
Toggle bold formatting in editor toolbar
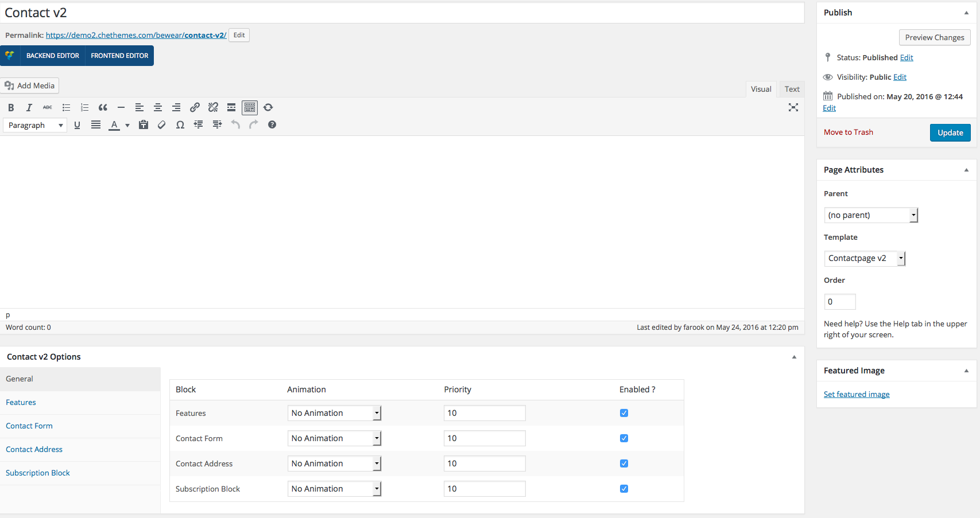tap(11, 107)
